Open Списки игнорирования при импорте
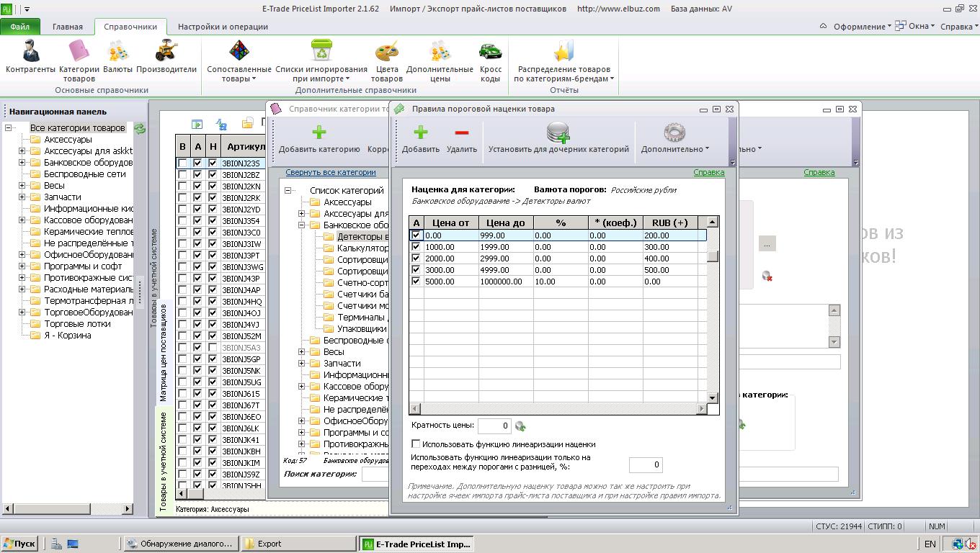This screenshot has height=553, width=980. coord(321,60)
